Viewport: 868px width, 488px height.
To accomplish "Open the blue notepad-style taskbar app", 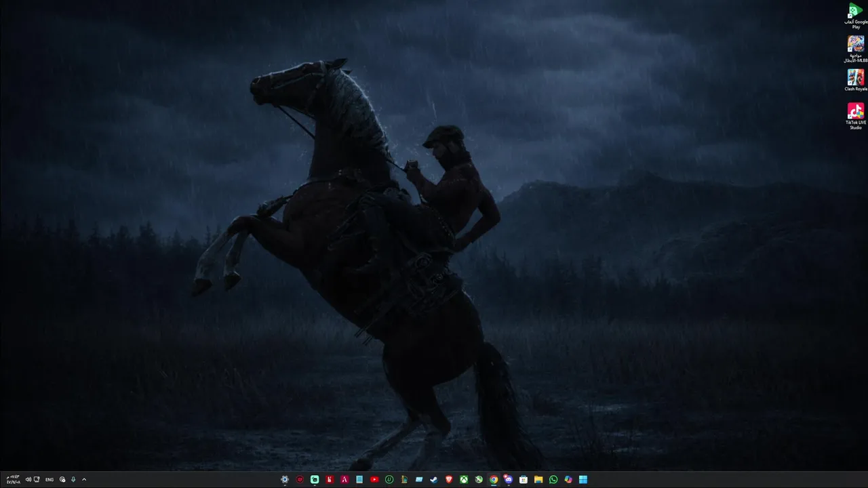I will (x=359, y=479).
